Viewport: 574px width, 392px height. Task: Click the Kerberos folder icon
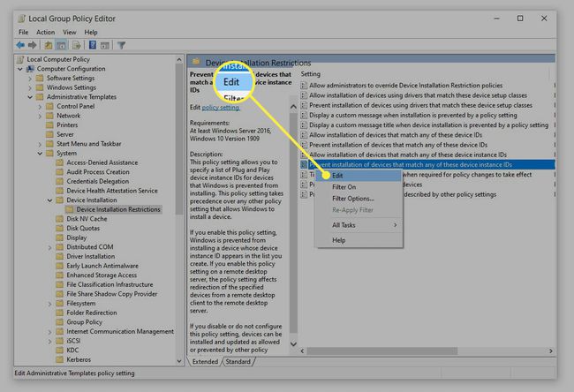[60, 360]
